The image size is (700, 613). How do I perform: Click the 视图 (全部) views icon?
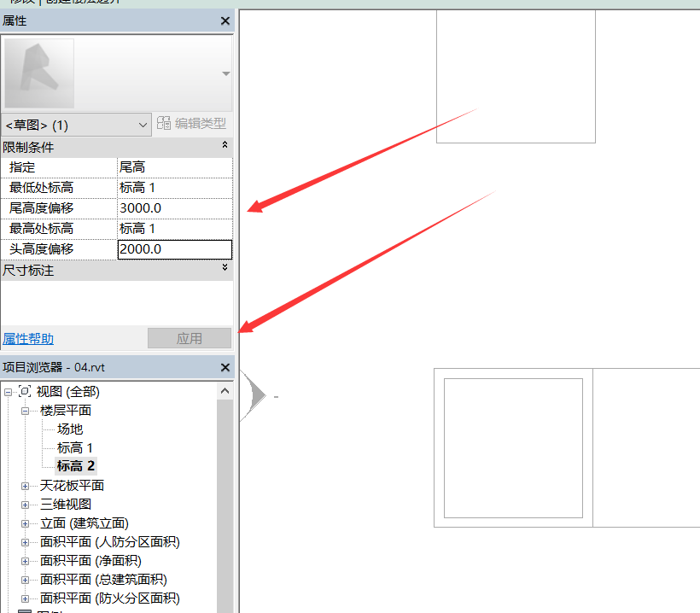26,392
